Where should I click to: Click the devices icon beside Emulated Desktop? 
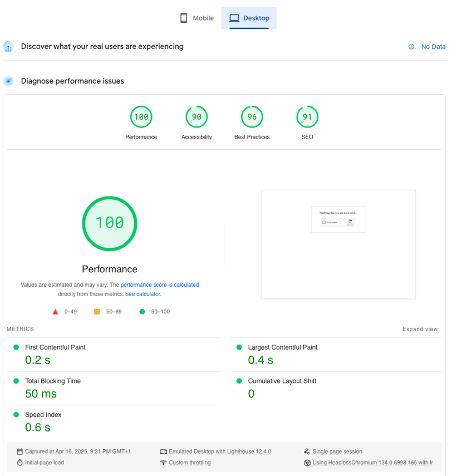point(163,452)
